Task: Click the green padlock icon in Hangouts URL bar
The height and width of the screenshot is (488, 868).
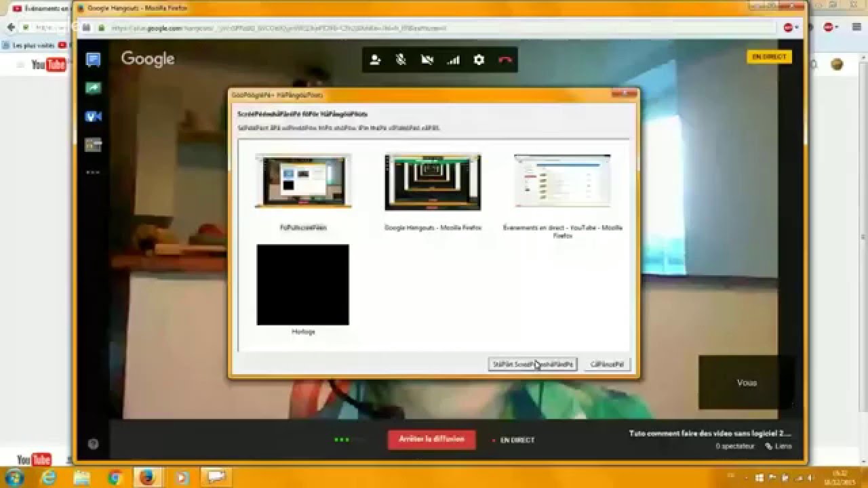Action: [x=101, y=28]
